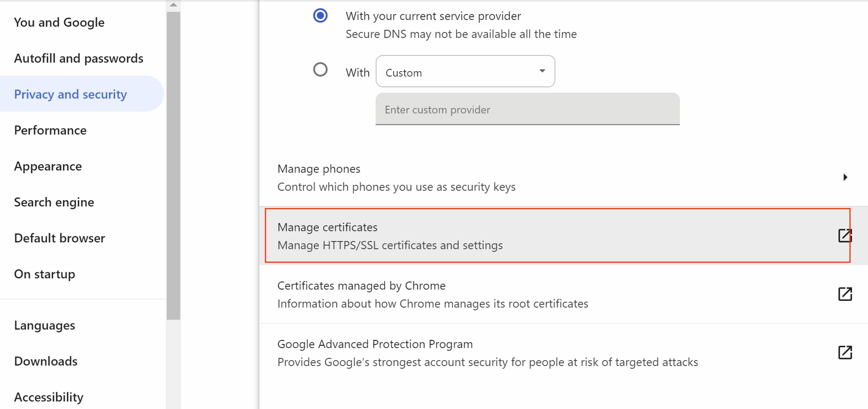Open Appearance settings

[x=48, y=166]
